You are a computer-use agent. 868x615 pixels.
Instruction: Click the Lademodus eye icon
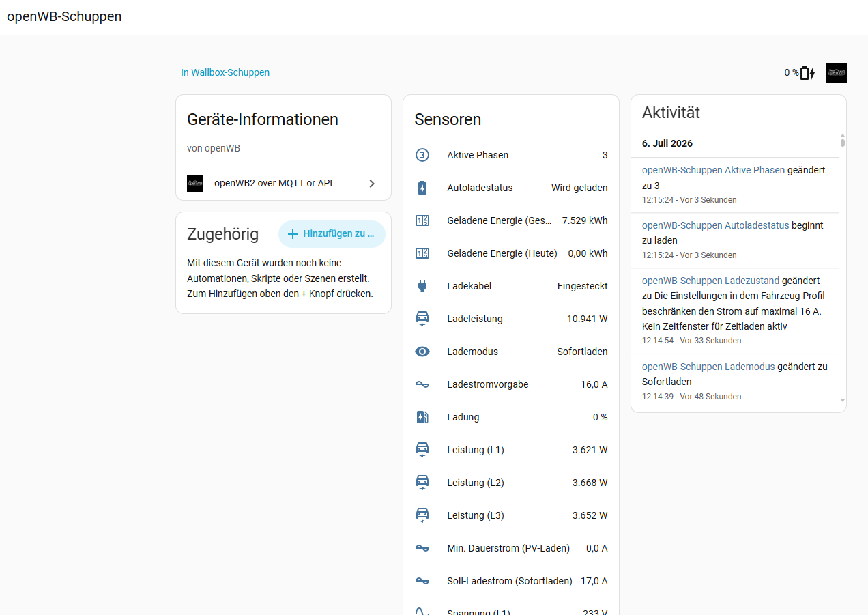click(422, 352)
